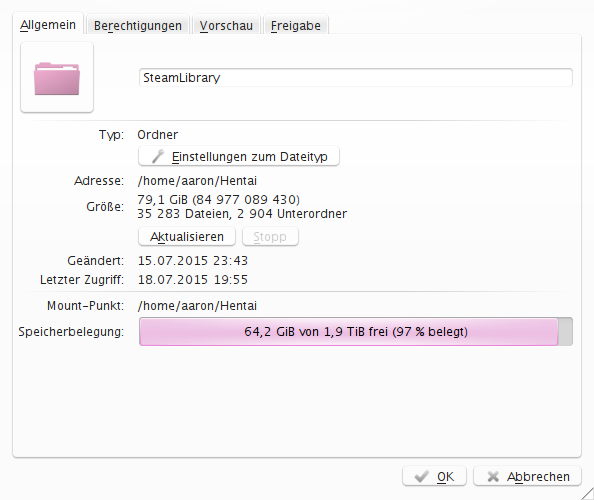Screen dimensions: 594x500
Task: Switch to the Berechtigungen tab
Action: click(x=138, y=25)
